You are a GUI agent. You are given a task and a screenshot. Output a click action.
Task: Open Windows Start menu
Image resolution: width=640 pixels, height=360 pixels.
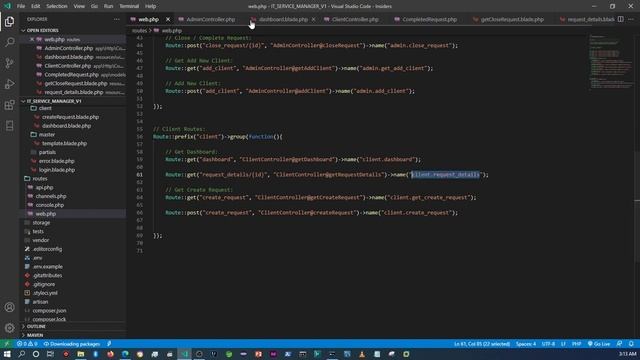(x=7, y=354)
